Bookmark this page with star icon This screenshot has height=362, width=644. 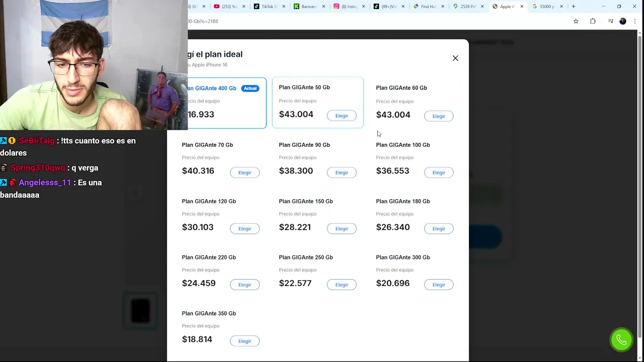(576, 21)
